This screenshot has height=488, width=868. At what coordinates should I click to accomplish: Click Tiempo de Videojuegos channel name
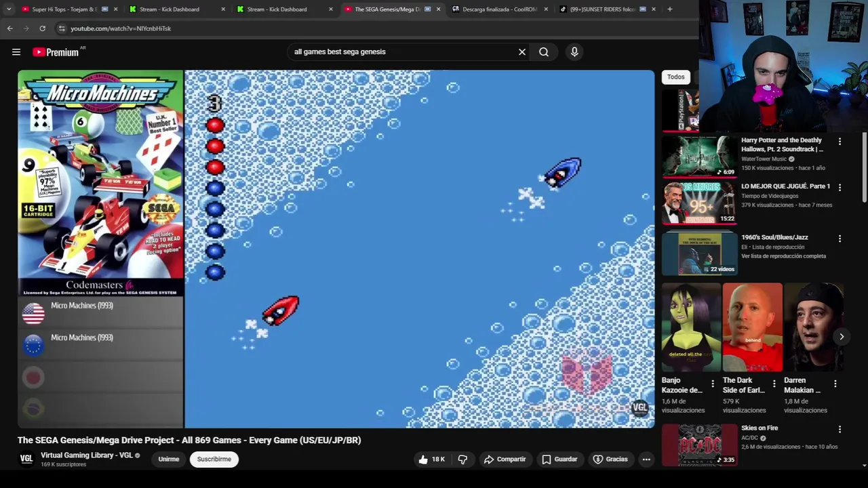coord(770,197)
